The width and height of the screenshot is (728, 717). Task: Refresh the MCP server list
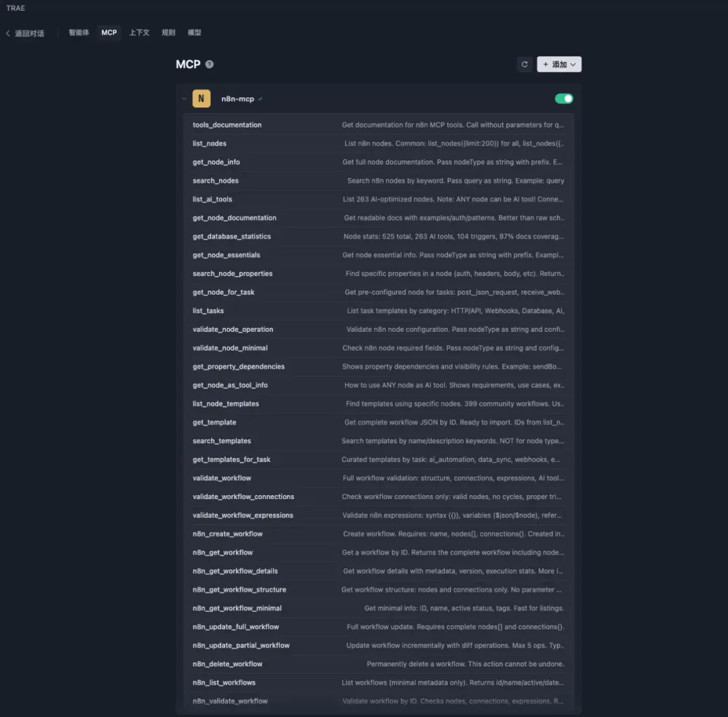click(524, 65)
